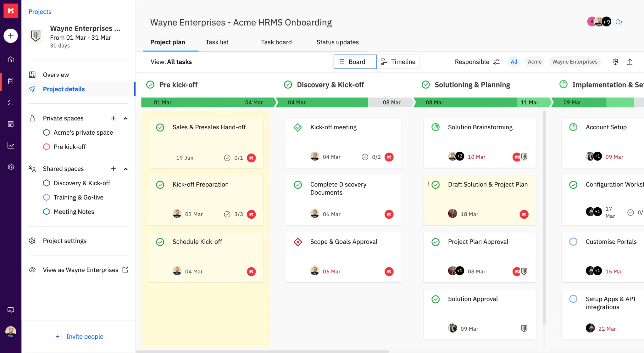644x353 pixels.
Task: Filter tasks by Wayne Enterprises
Action: (x=575, y=62)
